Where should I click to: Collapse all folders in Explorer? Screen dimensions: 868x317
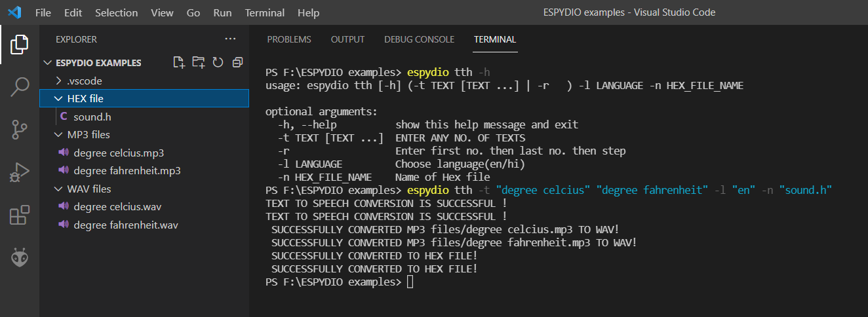[237, 63]
